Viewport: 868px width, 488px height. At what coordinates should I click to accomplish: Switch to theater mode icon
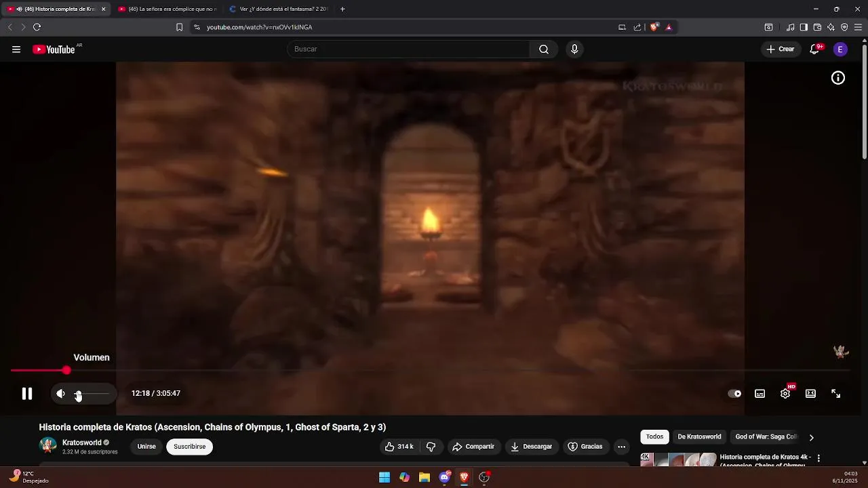[x=810, y=393]
